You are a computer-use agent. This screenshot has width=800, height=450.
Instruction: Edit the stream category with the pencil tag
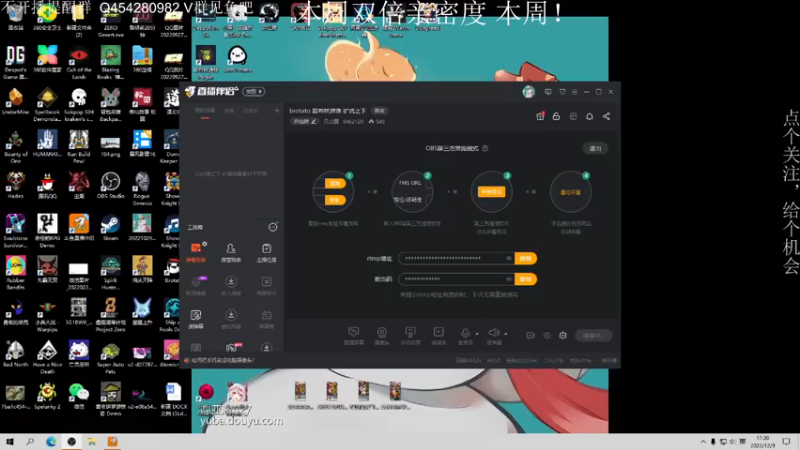[305, 121]
